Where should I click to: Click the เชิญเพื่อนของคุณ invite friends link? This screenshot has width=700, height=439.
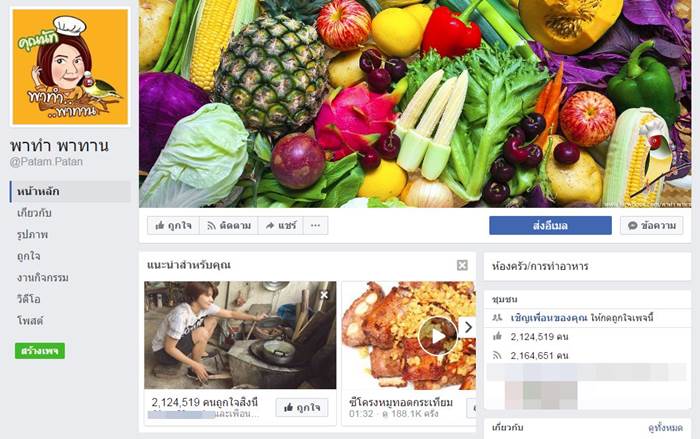(549, 318)
